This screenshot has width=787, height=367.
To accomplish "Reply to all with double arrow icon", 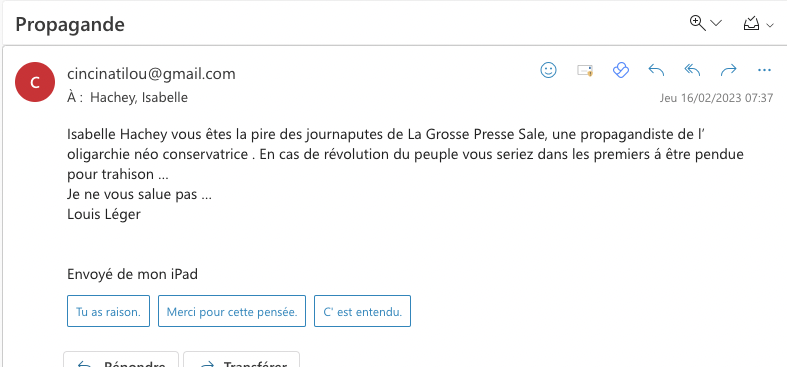I will click(x=692, y=70).
